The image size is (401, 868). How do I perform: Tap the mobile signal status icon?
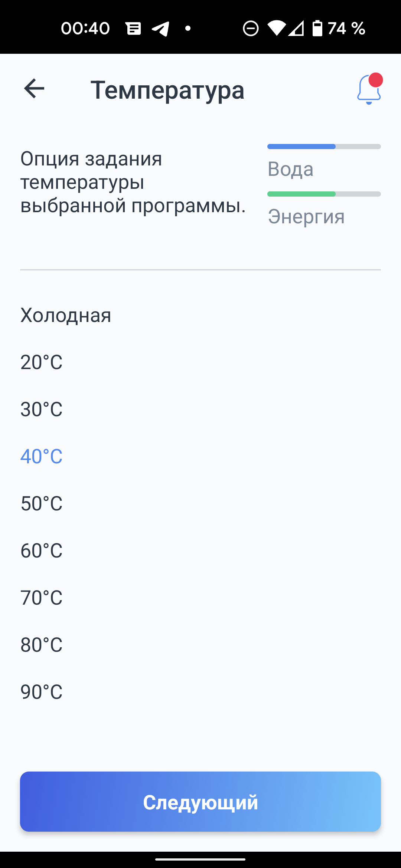(x=297, y=29)
